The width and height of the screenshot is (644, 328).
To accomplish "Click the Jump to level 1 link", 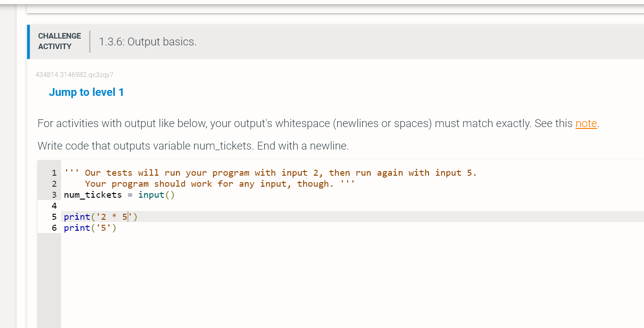I will pos(86,92).
